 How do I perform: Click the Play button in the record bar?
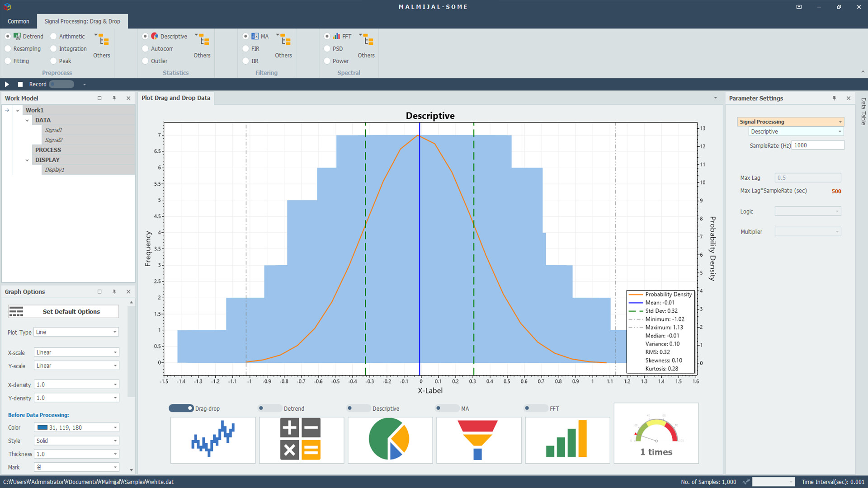point(7,84)
